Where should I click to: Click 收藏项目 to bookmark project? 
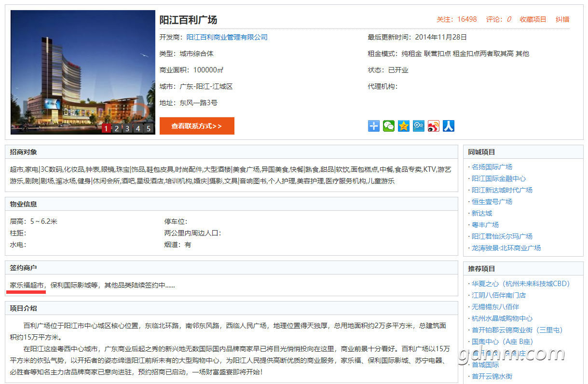point(533,19)
